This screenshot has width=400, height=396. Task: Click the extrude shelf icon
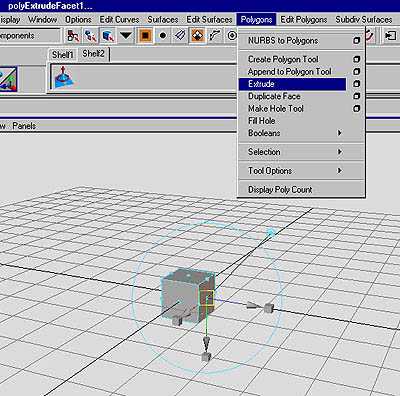(64, 77)
